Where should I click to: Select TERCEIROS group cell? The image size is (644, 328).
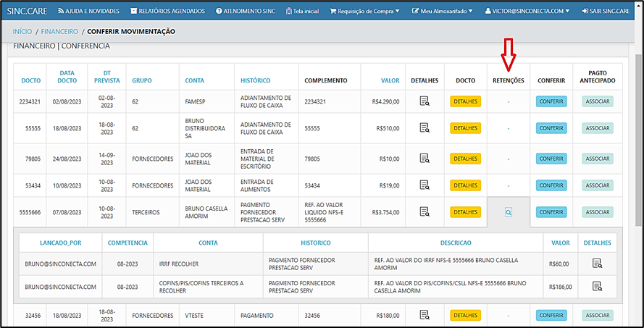tap(152, 212)
